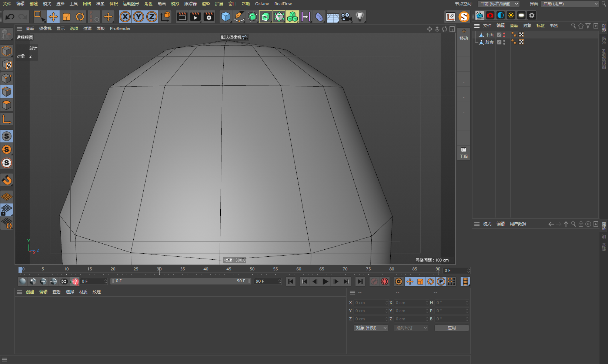Click the Redo arrow icon
Viewport: 608px width, 364px height.
coord(23,17)
